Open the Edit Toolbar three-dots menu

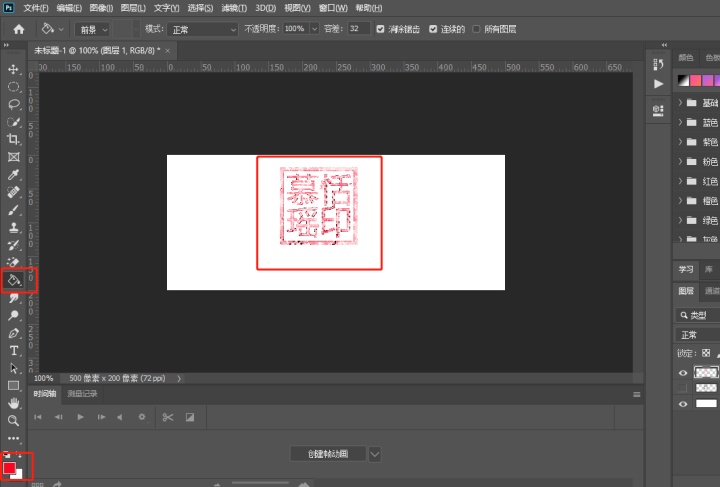13,438
